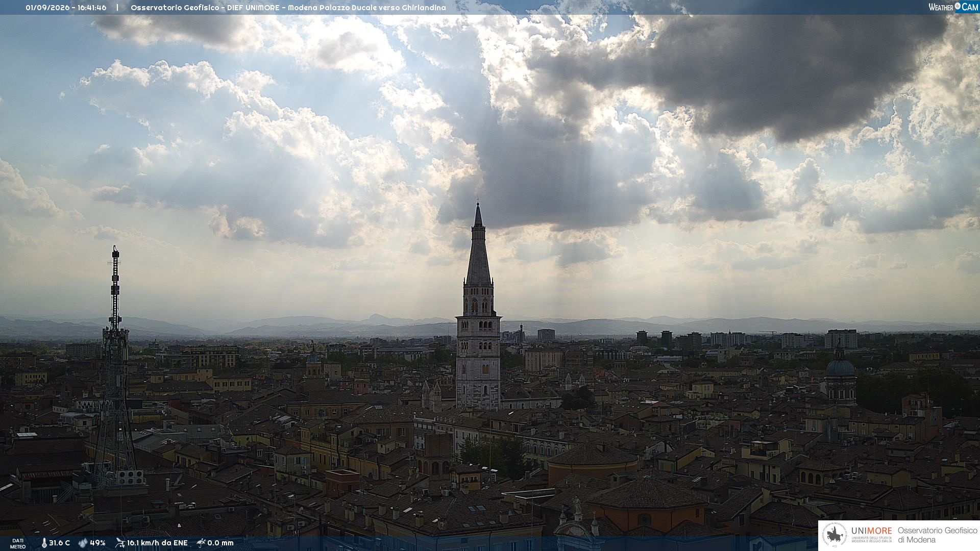Click the 16.1 km/h da ENE wind reading
Image resolution: width=980 pixels, height=551 pixels.
(157, 543)
